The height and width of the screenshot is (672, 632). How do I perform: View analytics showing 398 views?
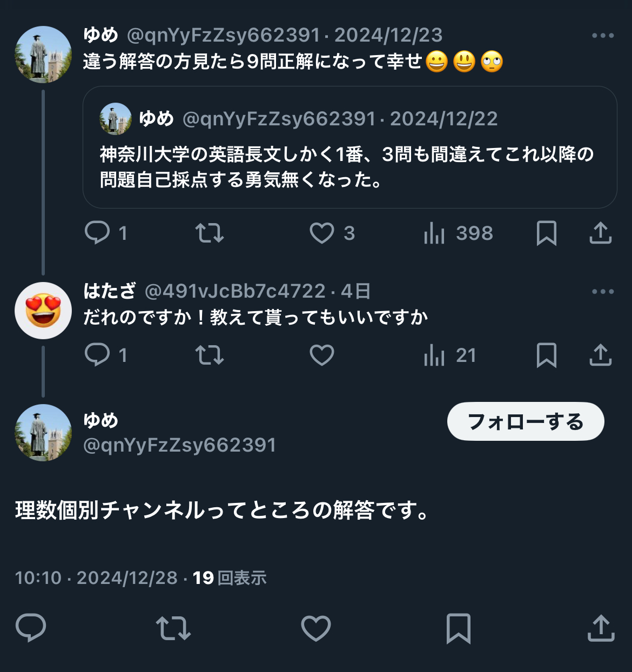click(x=459, y=233)
